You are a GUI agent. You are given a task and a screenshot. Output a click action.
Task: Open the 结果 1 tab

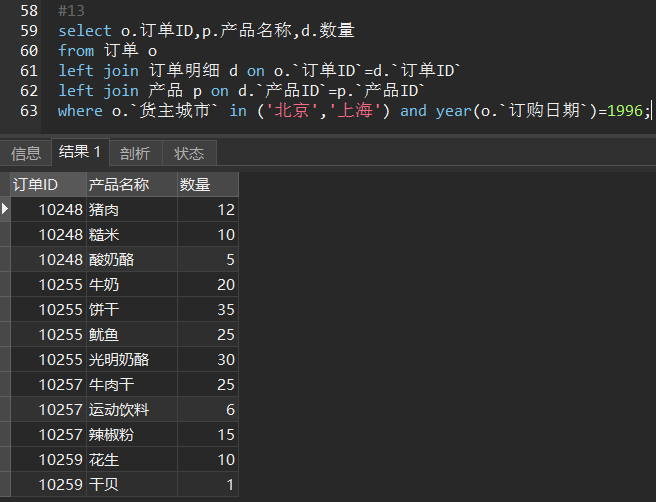click(80, 152)
